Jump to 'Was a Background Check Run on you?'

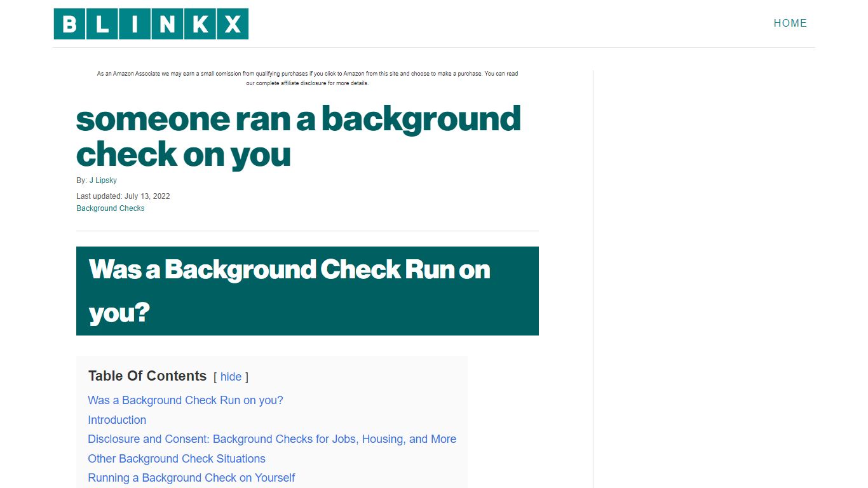186,400
